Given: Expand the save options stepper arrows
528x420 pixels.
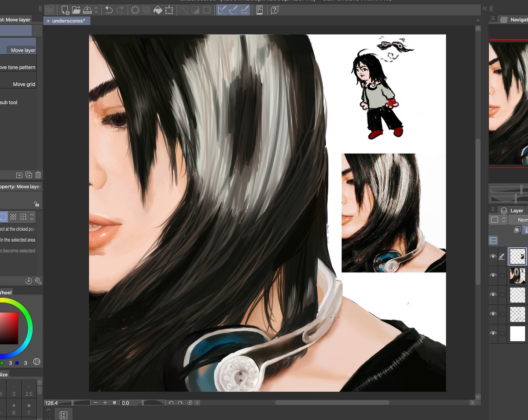Looking at the screenshot, I should click(96, 10).
